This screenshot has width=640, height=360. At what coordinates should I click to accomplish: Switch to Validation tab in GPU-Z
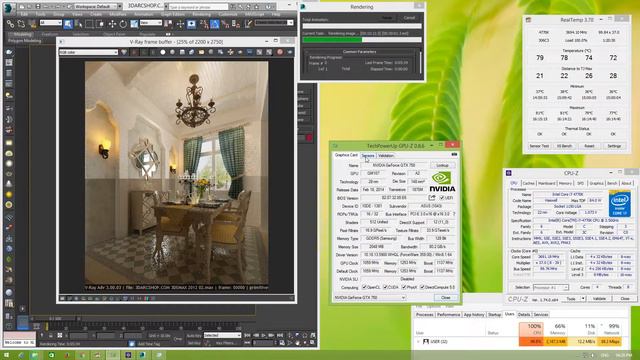386,156
